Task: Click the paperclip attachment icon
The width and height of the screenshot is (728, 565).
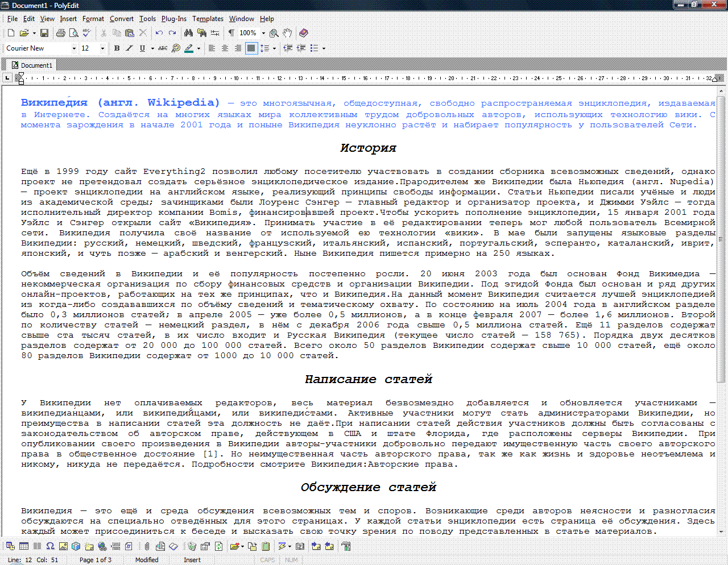Action: 147,546
